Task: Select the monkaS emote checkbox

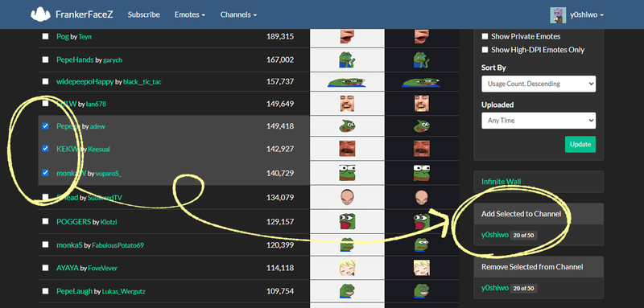Action: (45, 244)
